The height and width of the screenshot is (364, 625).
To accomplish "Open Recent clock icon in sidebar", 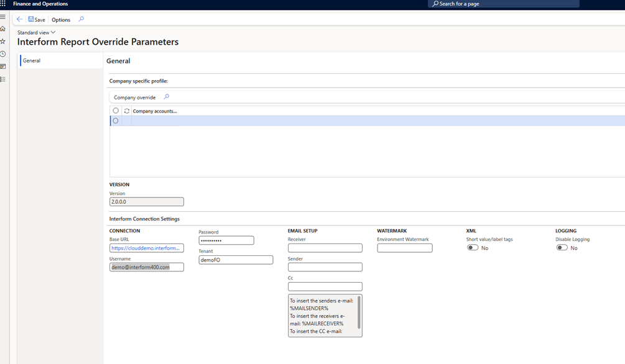I will [3, 54].
